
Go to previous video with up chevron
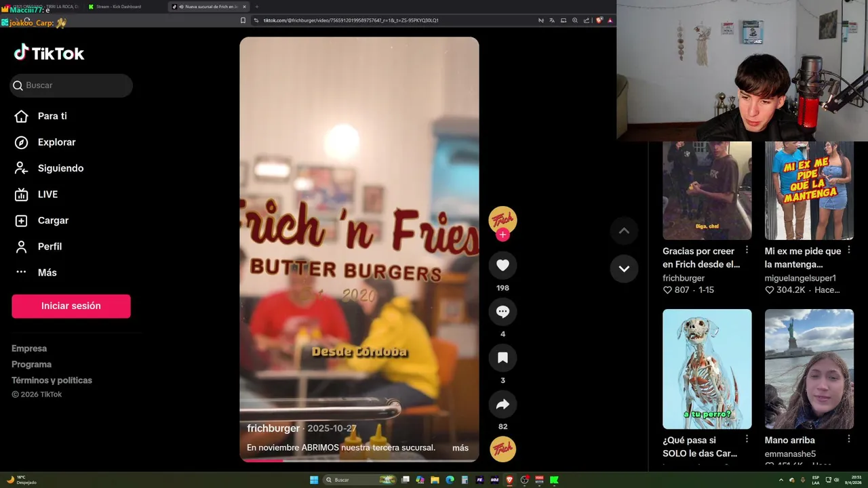point(624,231)
